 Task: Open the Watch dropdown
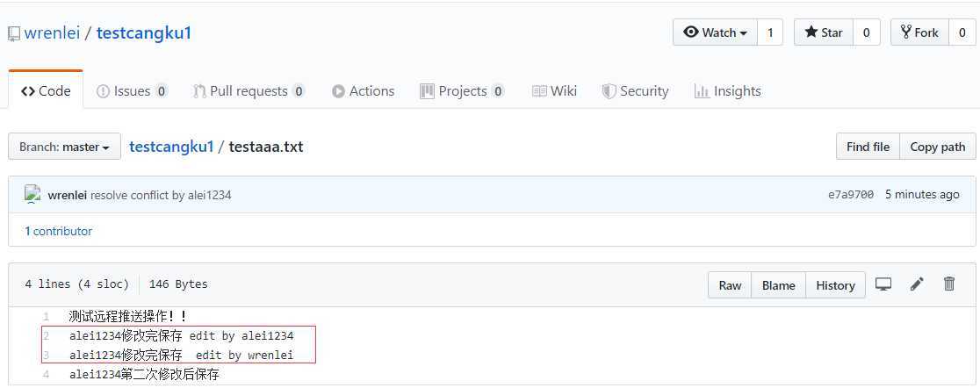tap(715, 32)
